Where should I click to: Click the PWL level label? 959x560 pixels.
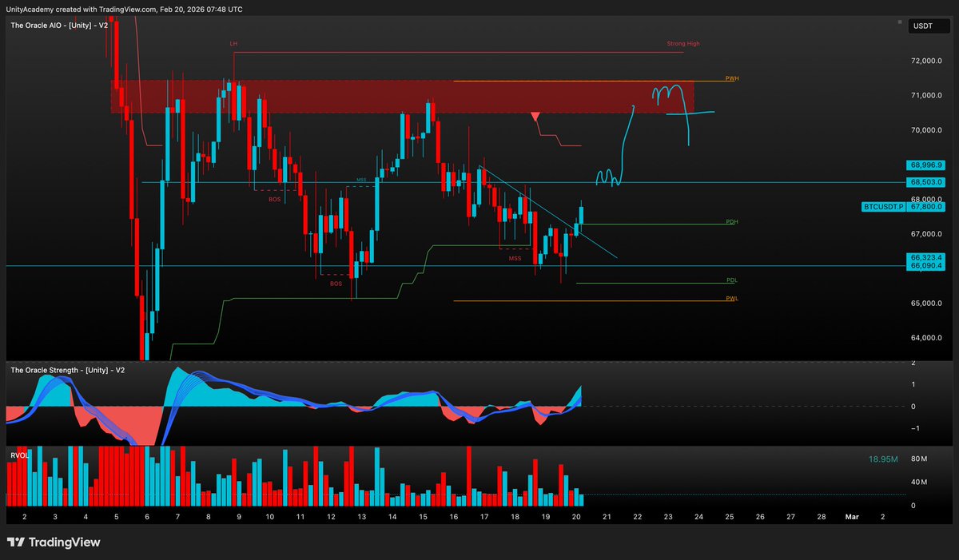pos(731,298)
